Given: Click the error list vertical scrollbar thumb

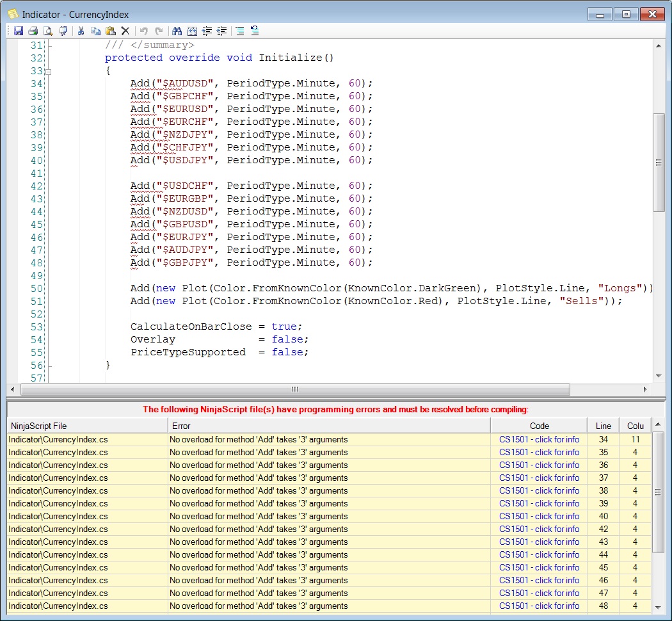Looking at the screenshot, I should tap(659, 492).
